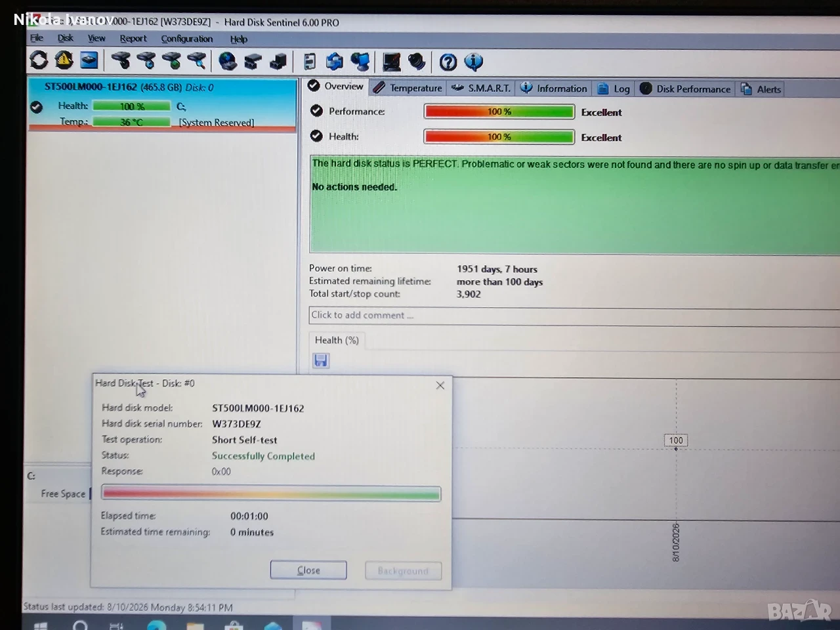Switch to the Alerts tab

761,89
